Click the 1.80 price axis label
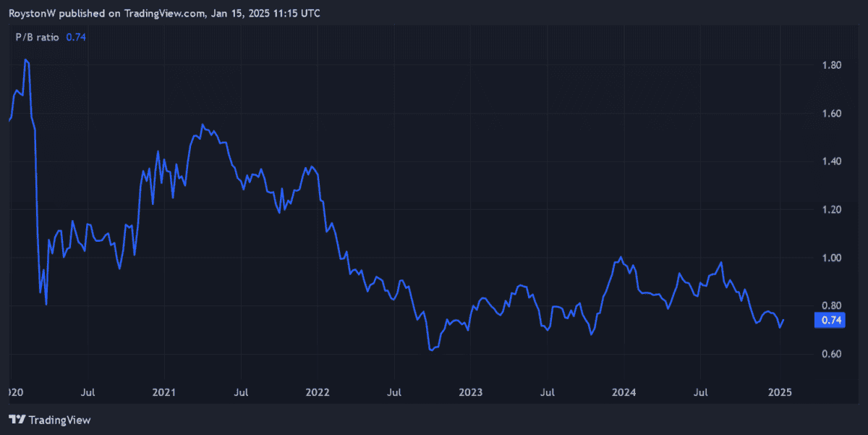868x435 pixels. 832,66
